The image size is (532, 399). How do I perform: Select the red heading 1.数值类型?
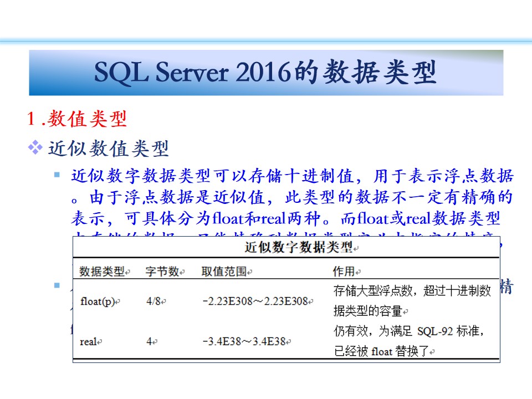coord(77,119)
